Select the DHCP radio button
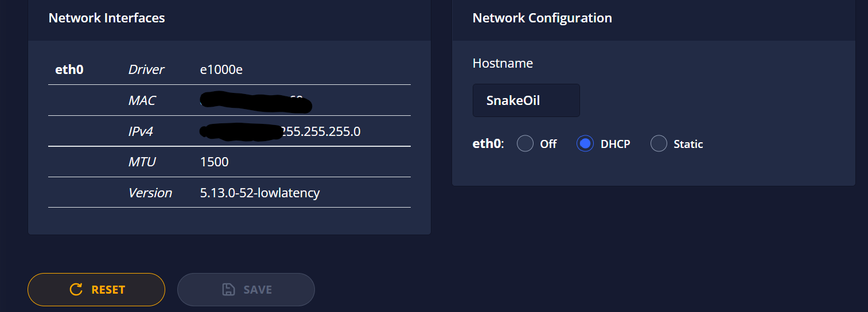 [x=585, y=143]
